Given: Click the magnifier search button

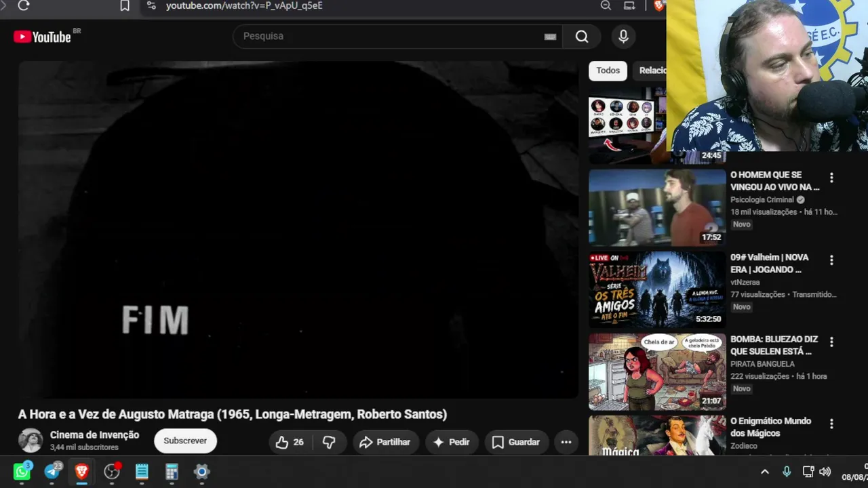Looking at the screenshot, I should (582, 37).
